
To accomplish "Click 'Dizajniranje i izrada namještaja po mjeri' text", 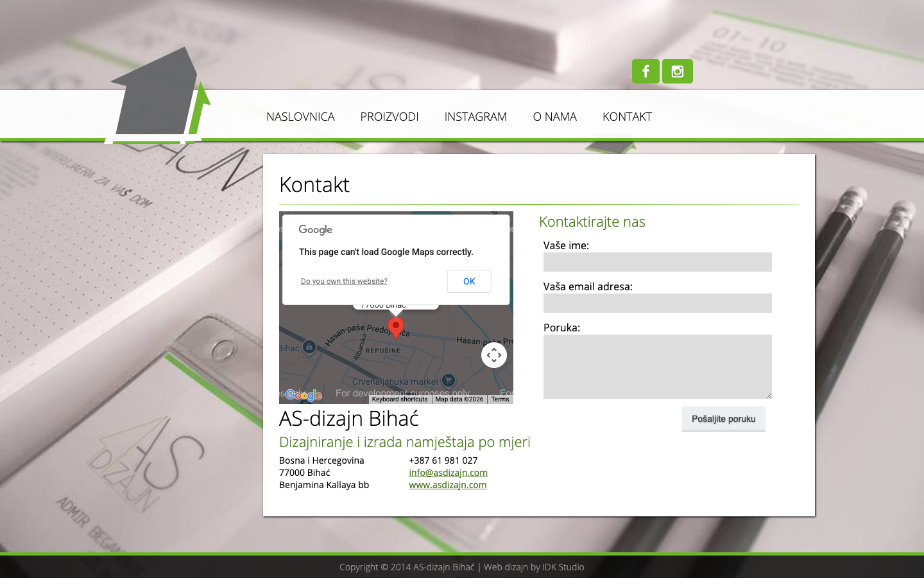I will [x=405, y=442].
